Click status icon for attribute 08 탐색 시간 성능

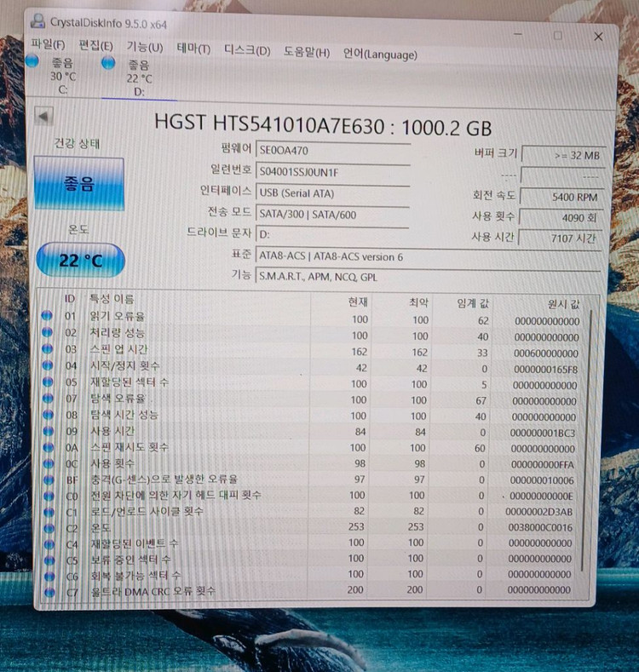pyautogui.click(x=48, y=415)
